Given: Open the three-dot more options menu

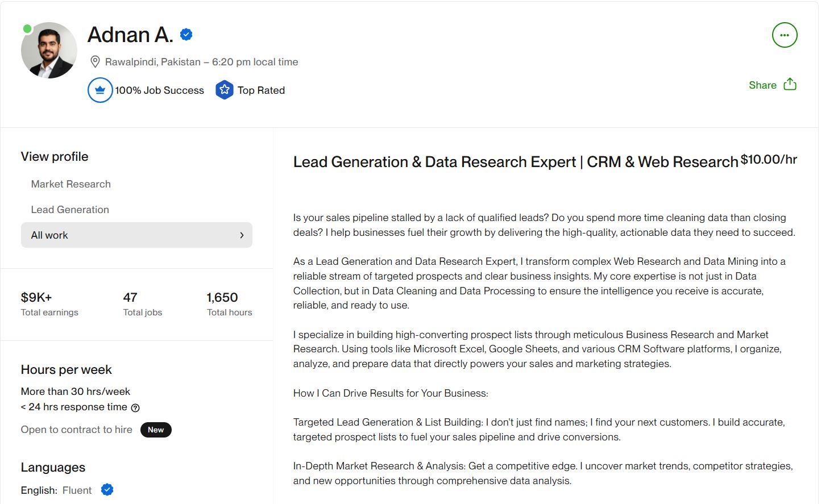Looking at the screenshot, I should pos(784,35).
